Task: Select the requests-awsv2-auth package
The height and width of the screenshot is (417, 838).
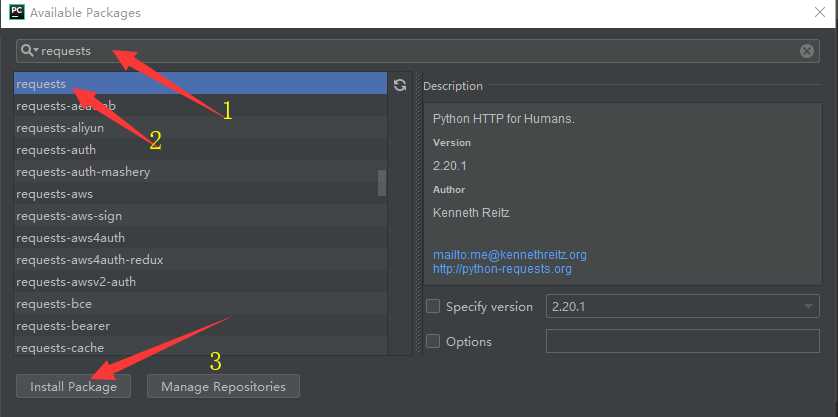Action: (200, 281)
